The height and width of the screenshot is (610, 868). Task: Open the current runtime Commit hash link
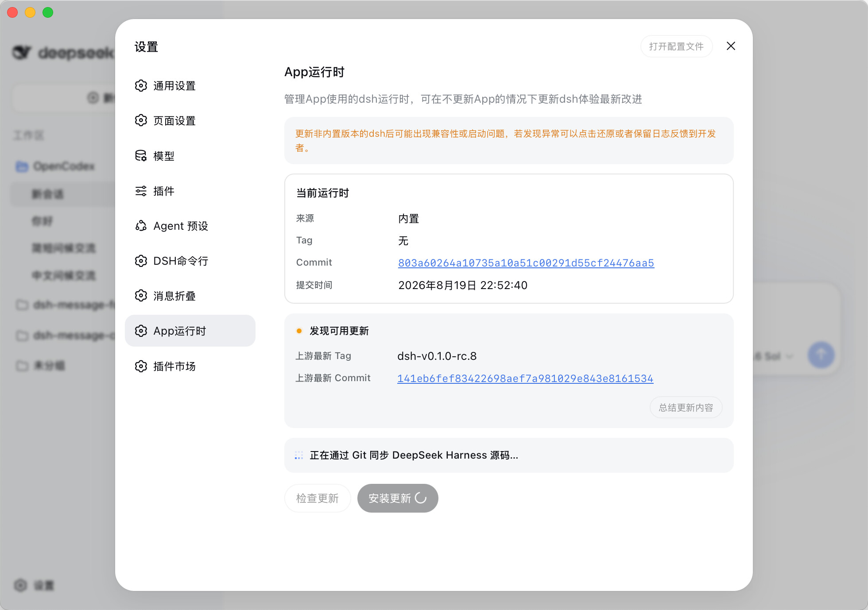(x=526, y=263)
